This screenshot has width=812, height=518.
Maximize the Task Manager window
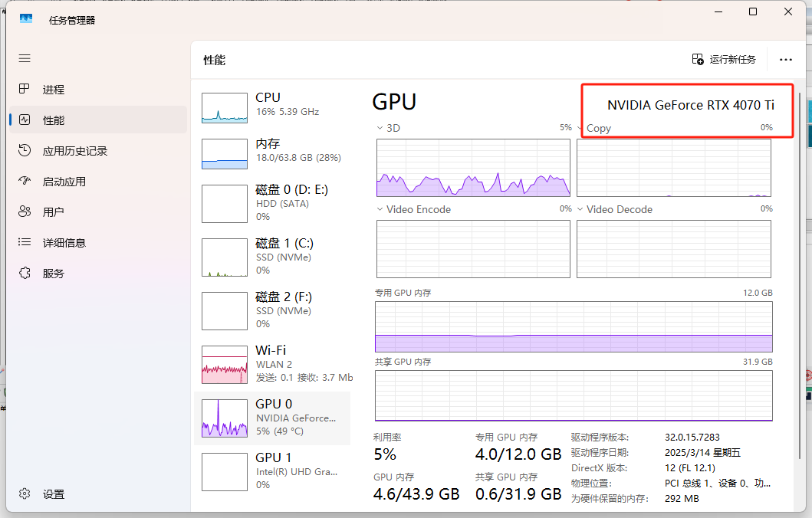753,11
